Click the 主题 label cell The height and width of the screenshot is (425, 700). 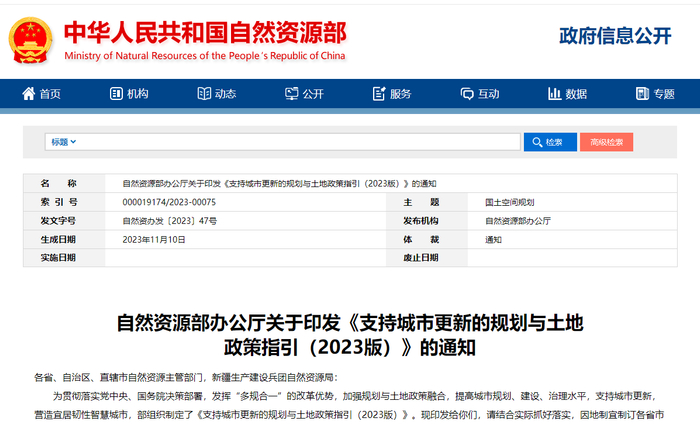(x=427, y=202)
